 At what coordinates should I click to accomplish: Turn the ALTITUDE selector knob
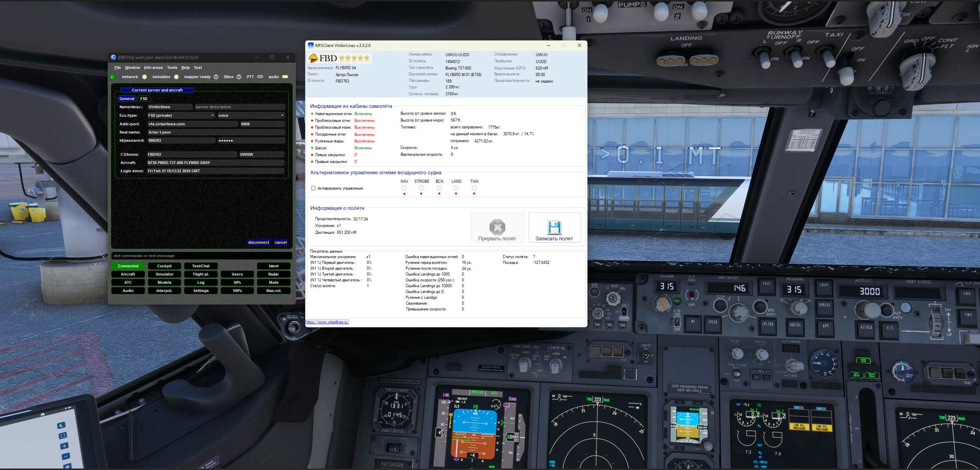869,310
